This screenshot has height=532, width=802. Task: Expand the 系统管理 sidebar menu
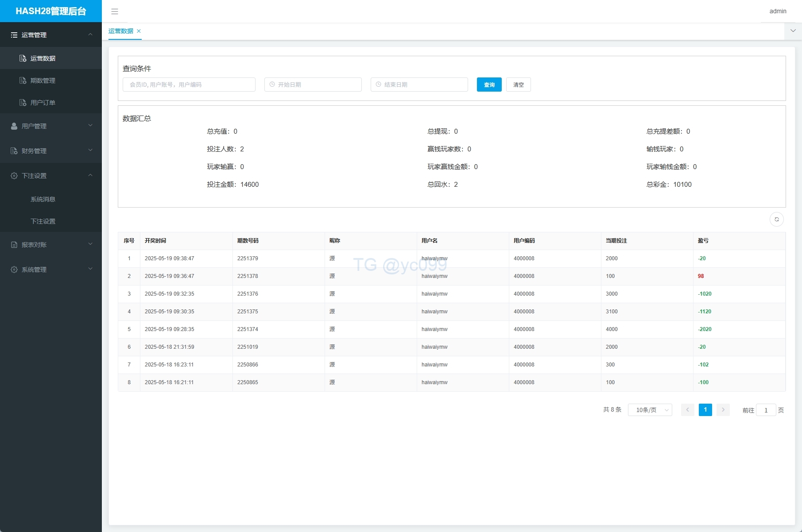(50, 270)
